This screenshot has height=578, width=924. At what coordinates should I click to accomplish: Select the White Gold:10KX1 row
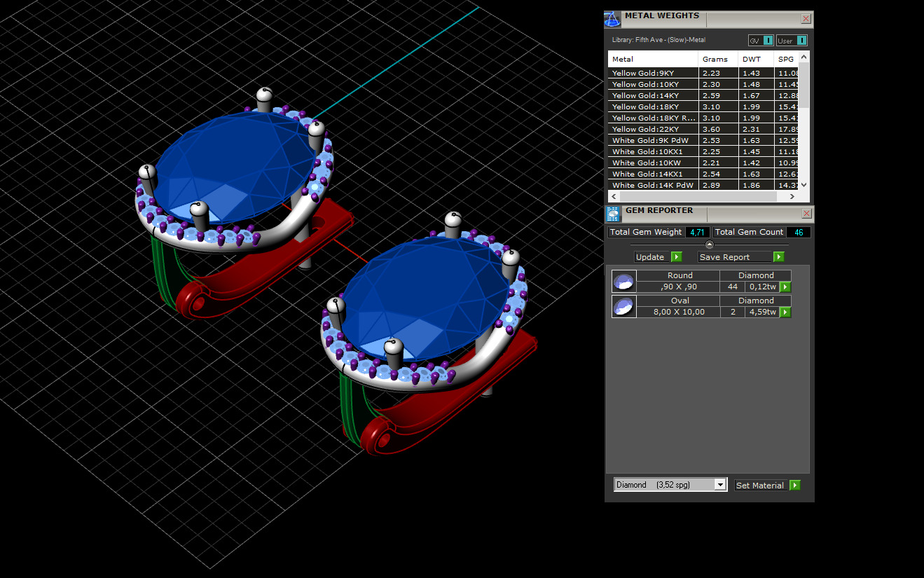[x=703, y=151]
